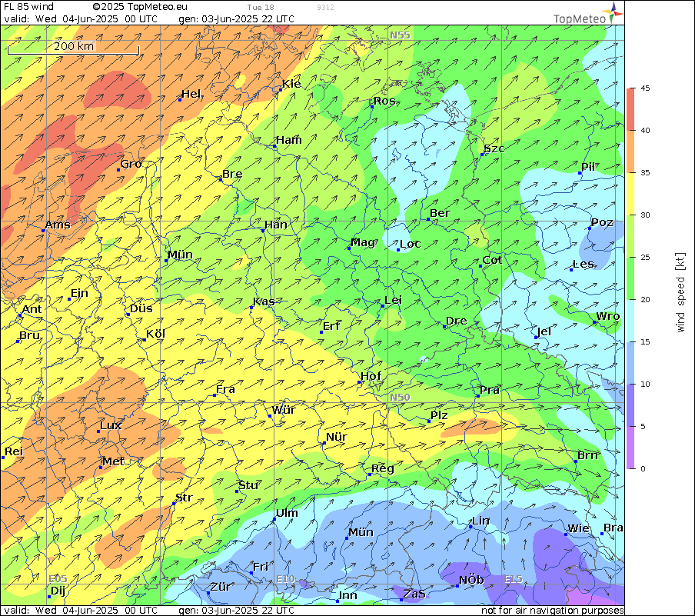This screenshot has width=695, height=616.
Task: Click the Ros city marker
Action: (372, 107)
